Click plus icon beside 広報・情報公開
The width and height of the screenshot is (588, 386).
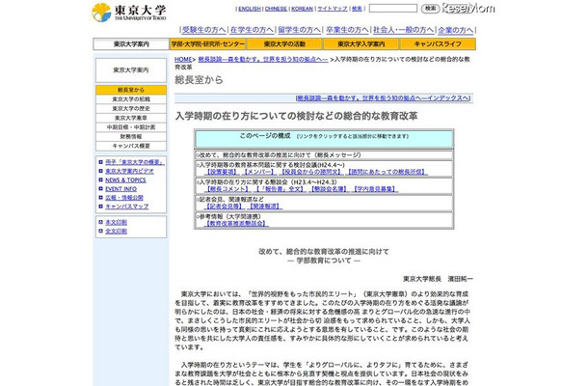(x=100, y=198)
